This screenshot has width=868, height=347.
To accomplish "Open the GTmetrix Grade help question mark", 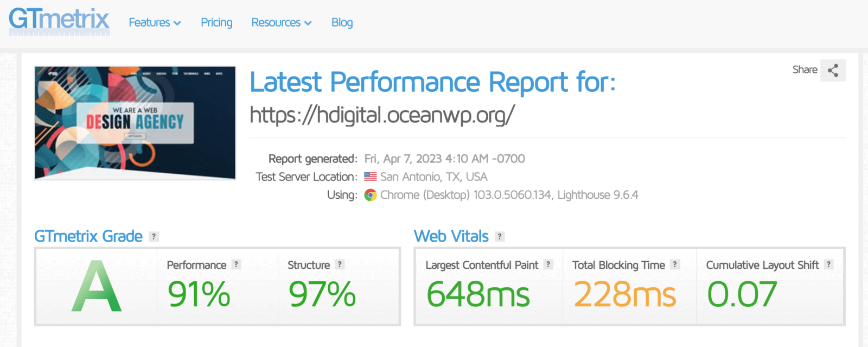I will click(154, 237).
